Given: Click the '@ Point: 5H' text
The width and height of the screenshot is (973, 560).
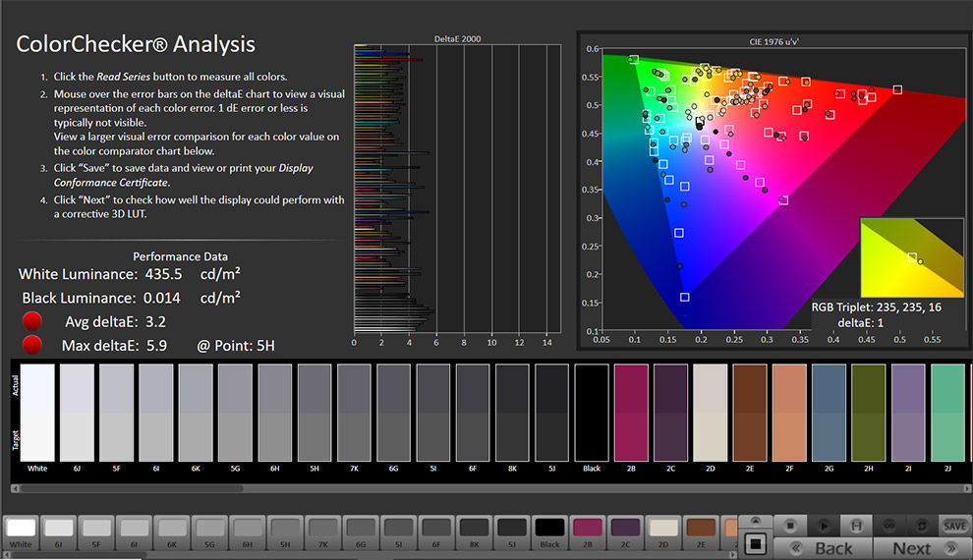Looking at the screenshot, I should [x=236, y=346].
